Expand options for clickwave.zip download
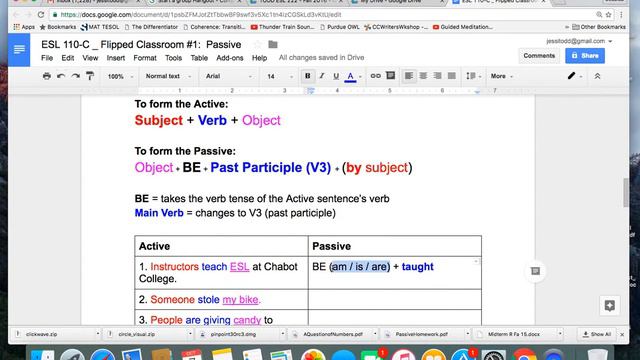The width and height of the screenshot is (640, 360). pyautogui.click(x=98, y=334)
